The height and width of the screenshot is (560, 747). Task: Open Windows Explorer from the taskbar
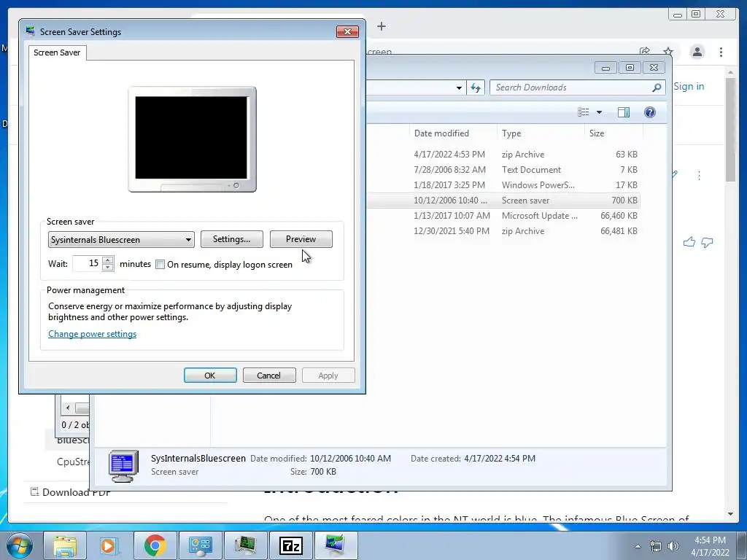(x=65, y=545)
